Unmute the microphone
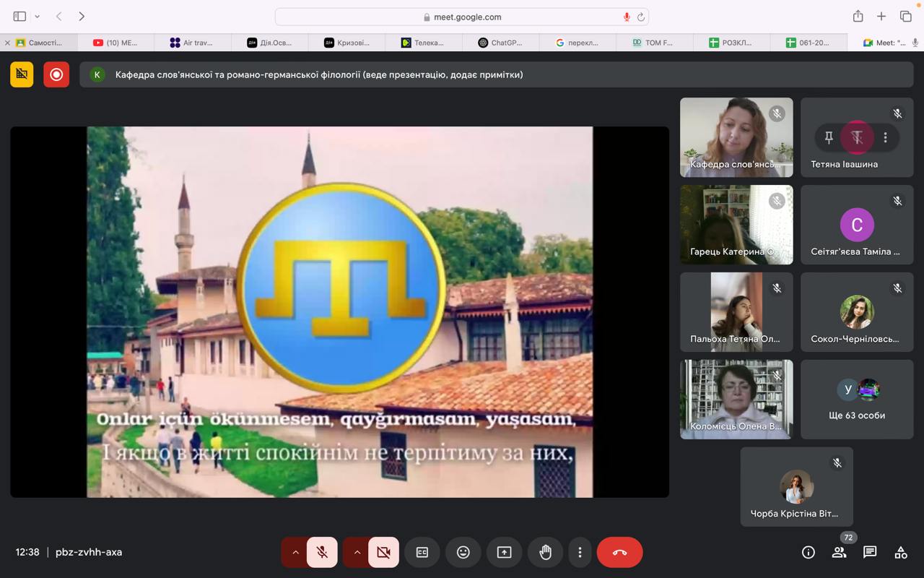 pos(322,552)
